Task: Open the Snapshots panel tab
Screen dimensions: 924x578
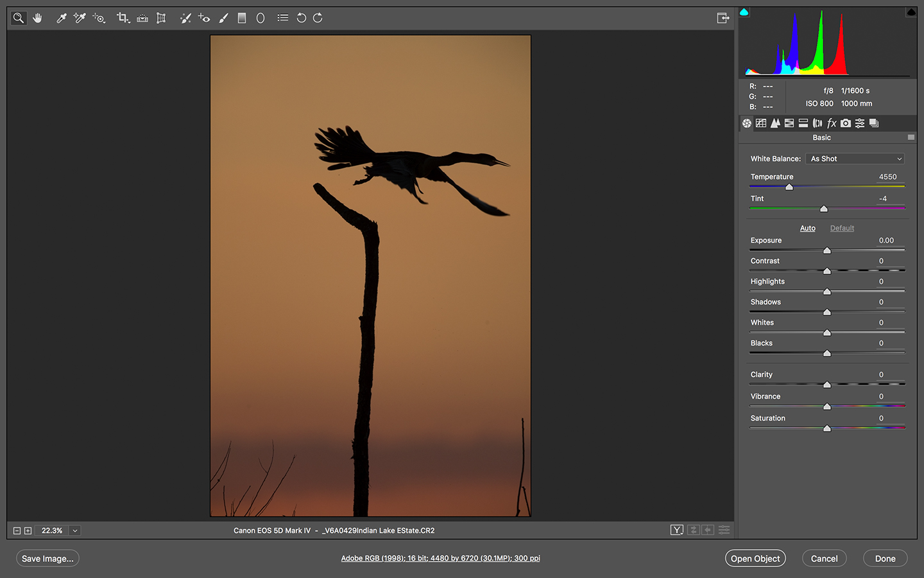Action: point(874,123)
